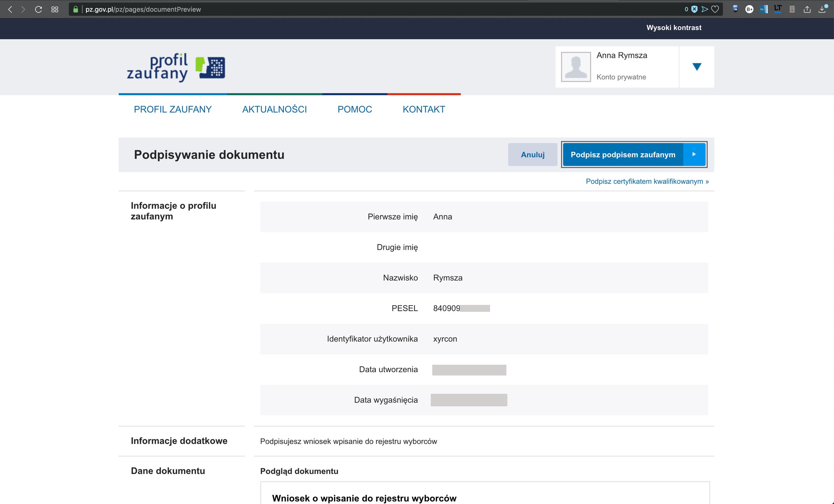This screenshot has height=504, width=834.
Task: Go back with browser back arrow
Action: pos(10,9)
